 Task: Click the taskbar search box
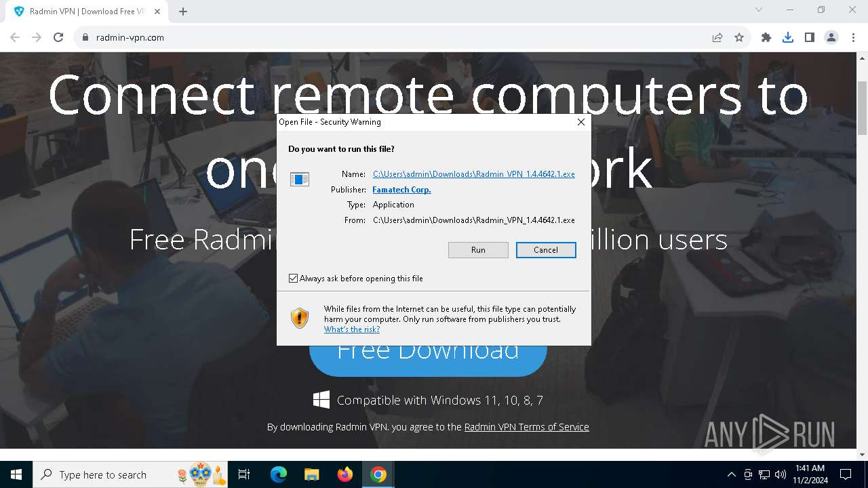tap(131, 474)
